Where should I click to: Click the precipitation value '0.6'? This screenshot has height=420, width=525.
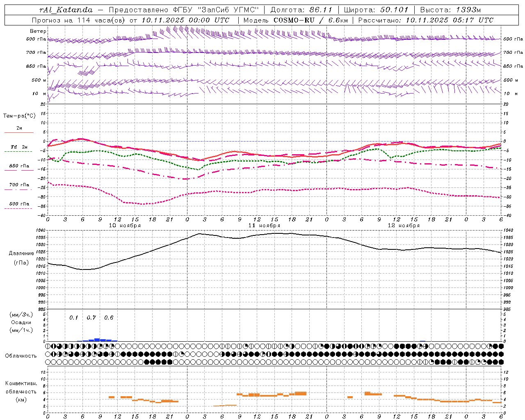[x=108, y=318]
